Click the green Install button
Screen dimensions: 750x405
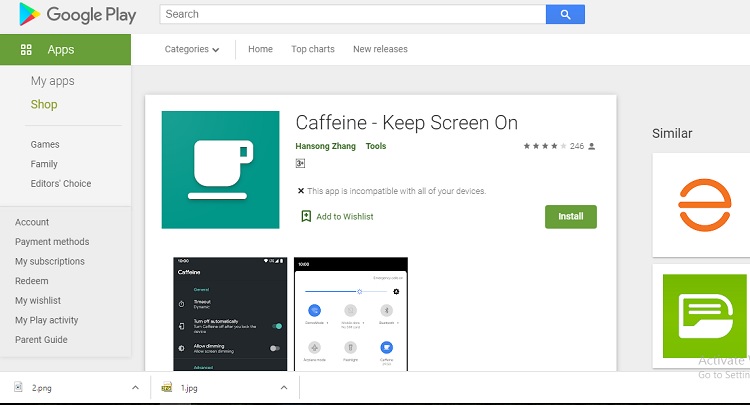(571, 217)
